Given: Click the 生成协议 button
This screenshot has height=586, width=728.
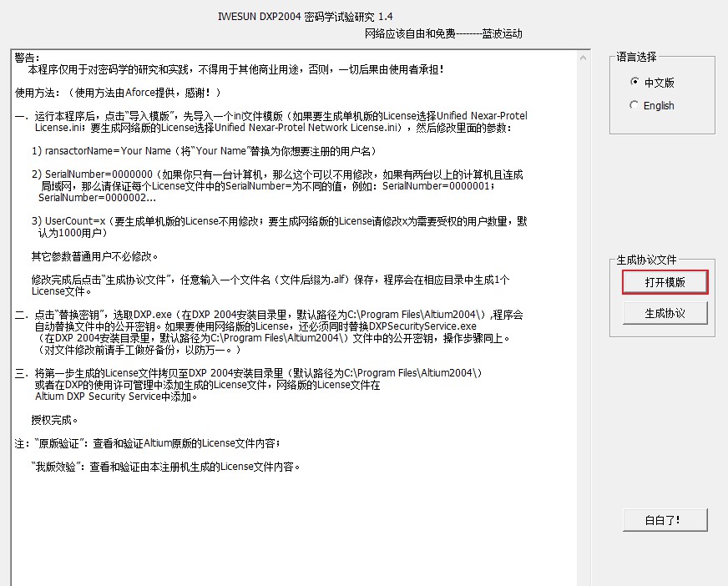Looking at the screenshot, I should click(665, 313).
